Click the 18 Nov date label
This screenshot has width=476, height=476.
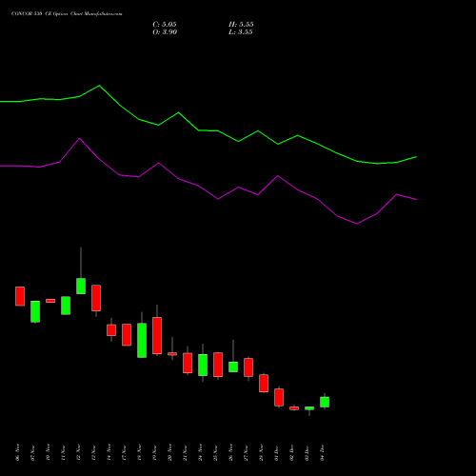139,452
